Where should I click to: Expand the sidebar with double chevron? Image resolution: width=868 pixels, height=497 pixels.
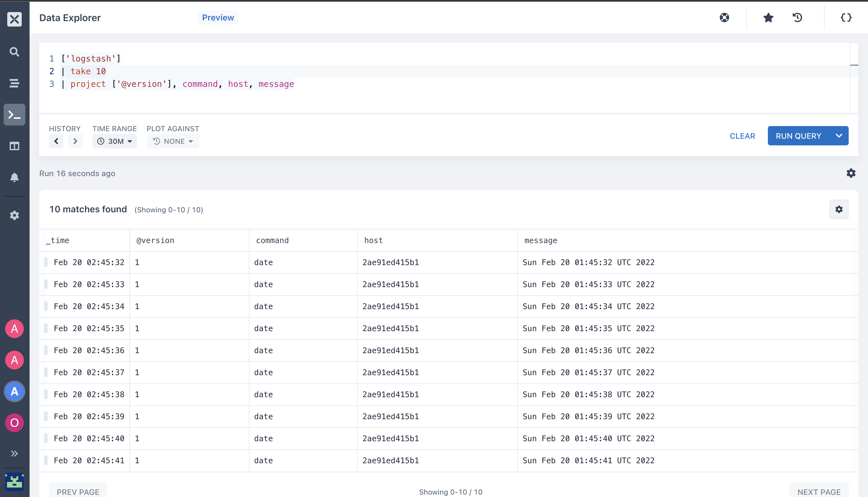[14, 454]
